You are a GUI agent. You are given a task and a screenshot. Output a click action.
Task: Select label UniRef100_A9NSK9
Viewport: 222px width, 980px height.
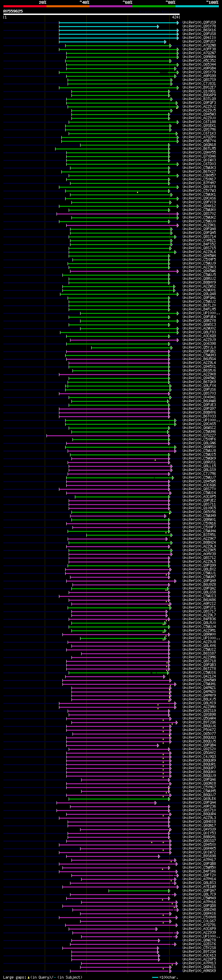pyautogui.click(x=199, y=971)
